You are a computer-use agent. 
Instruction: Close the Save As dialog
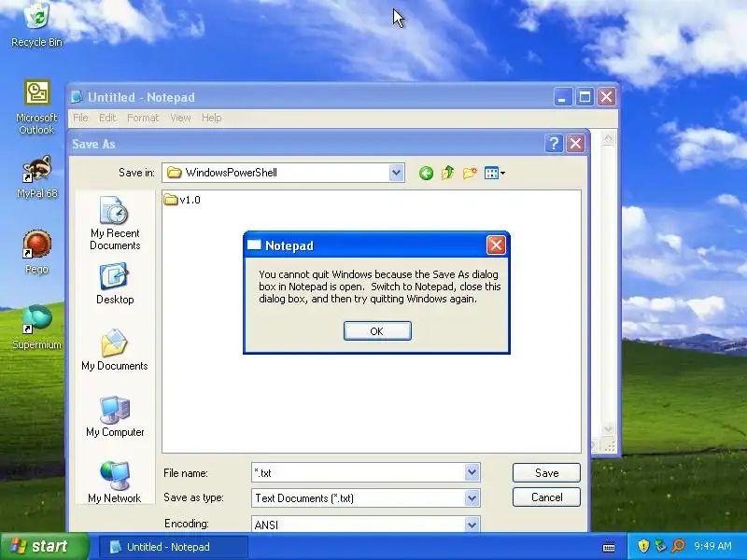575,144
